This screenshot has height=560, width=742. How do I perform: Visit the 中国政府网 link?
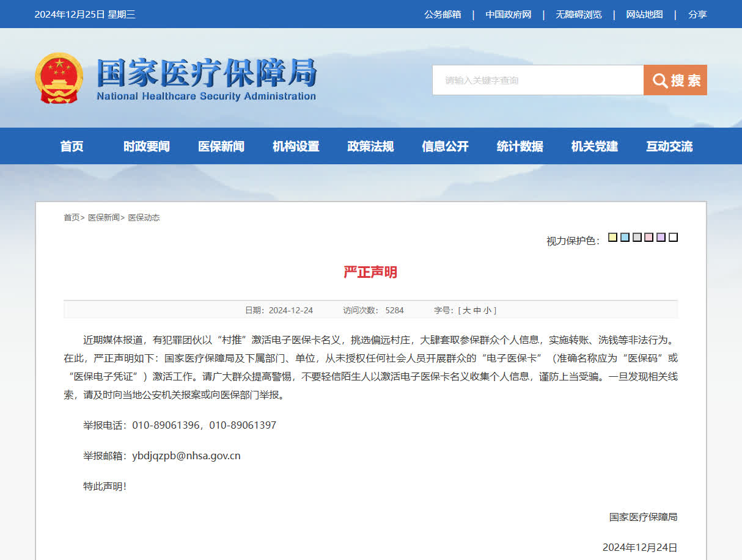coord(509,14)
